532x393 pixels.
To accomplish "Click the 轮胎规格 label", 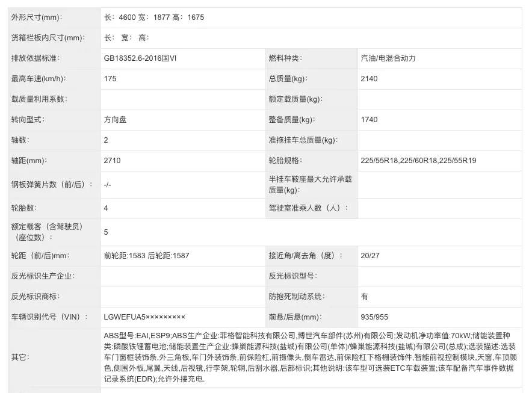I will click(285, 161).
